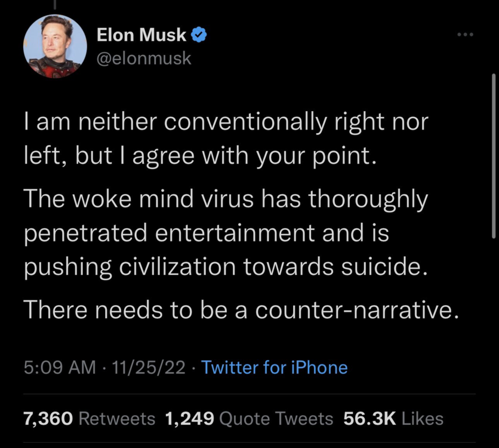499x448 pixels.
Task: Click the woke mind virus paragraph
Action: (x=226, y=232)
